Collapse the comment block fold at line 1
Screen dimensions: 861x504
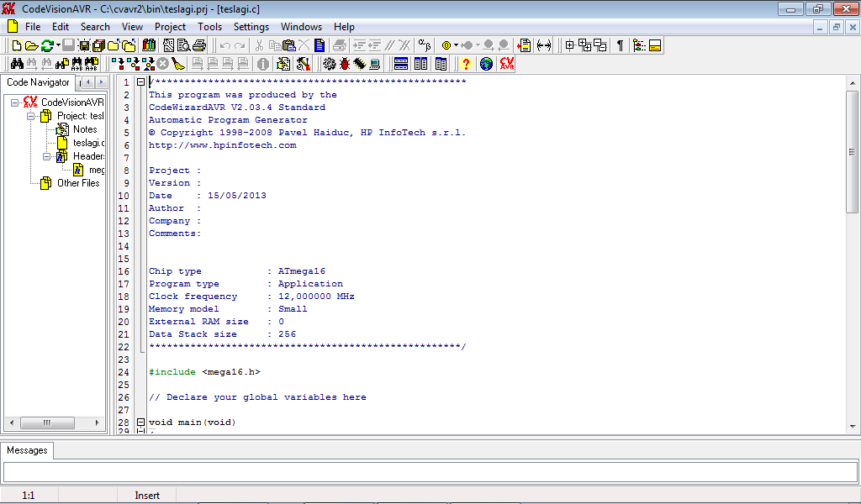click(140, 81)
